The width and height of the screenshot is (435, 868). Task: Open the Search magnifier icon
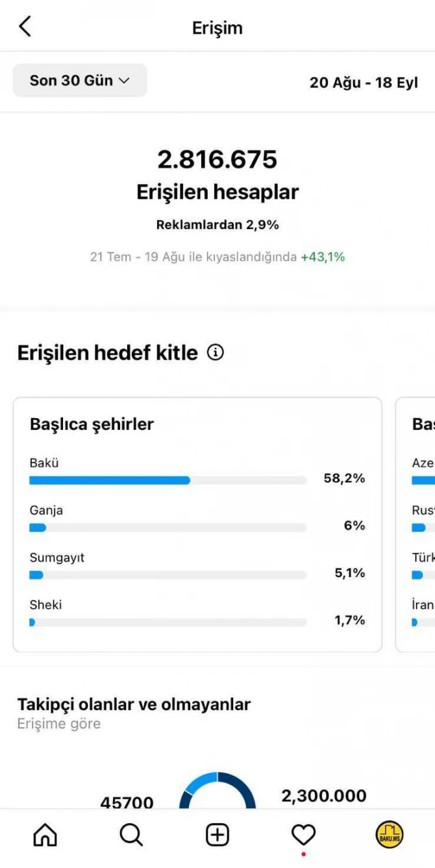131,835
